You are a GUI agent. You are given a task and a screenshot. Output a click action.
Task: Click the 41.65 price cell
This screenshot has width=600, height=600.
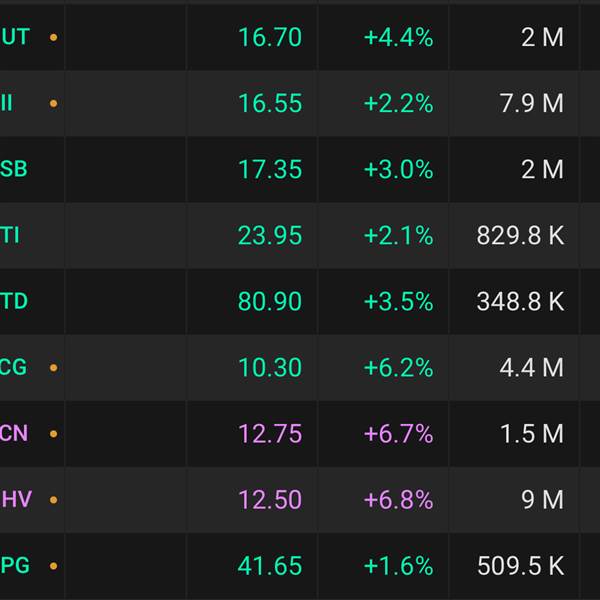pyautogui.click(x=269, y=566)
